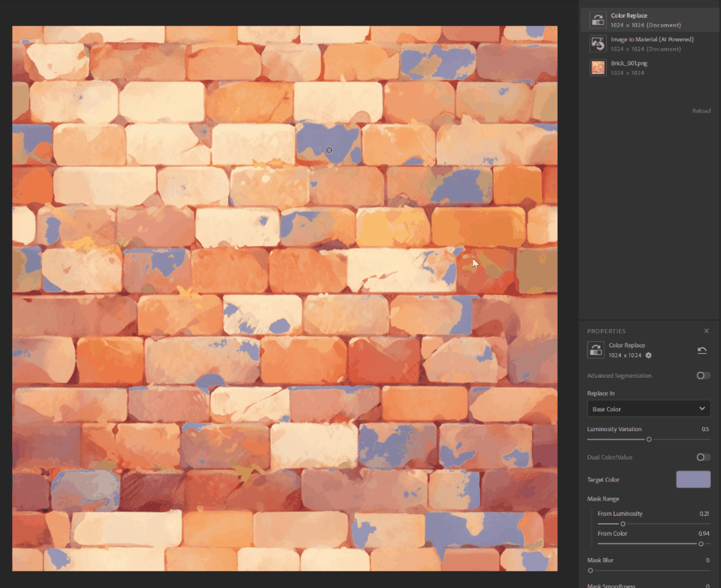The image size is (721, 588).
Task: Click the Reload button
Action: (x=701, y=111)
